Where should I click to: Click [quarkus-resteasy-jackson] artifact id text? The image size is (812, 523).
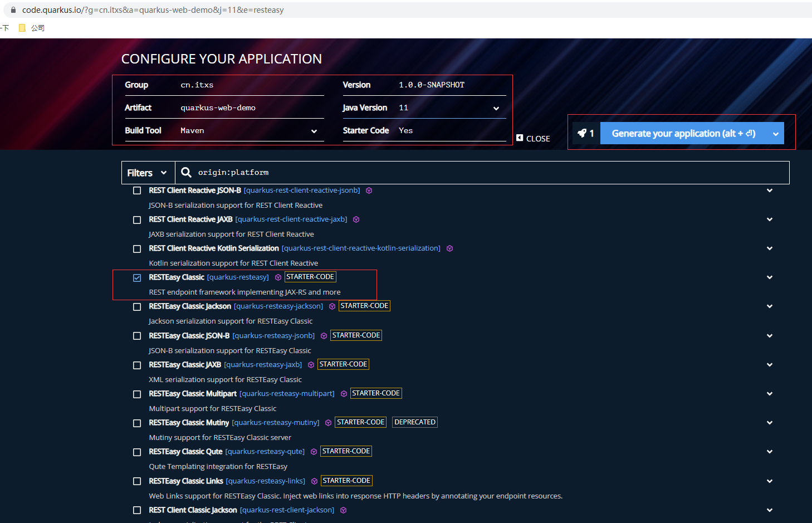(278, 306)
